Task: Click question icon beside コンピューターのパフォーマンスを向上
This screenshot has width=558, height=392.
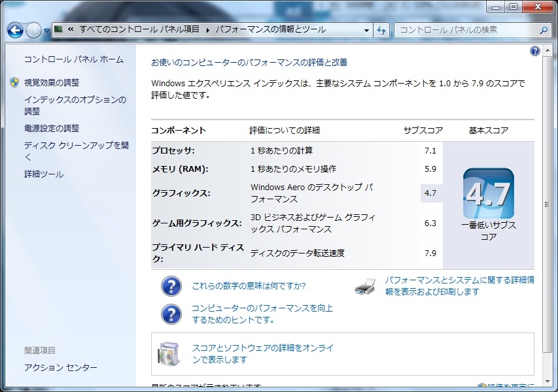Action: tap(171, 314)
